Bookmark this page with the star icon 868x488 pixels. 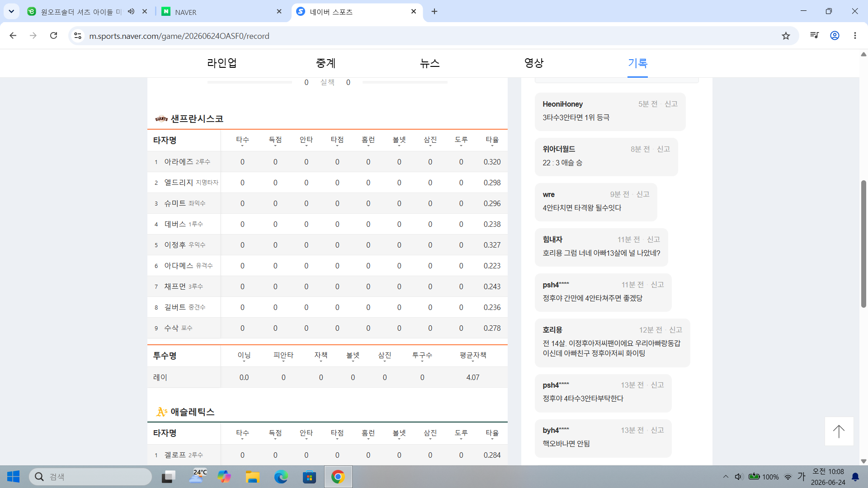click(x=786, y=36)
